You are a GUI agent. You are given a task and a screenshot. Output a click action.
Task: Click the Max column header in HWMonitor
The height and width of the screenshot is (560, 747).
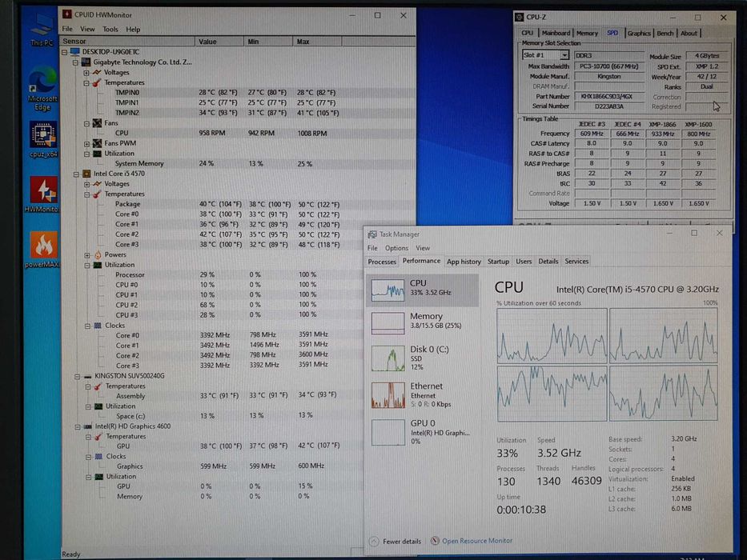pyautogui.click(x=317, y=42)
